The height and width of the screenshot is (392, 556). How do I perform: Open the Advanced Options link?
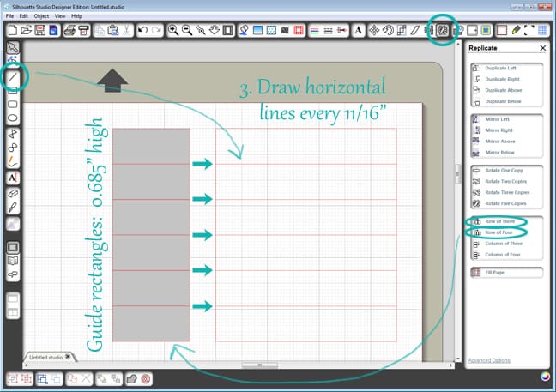(489, 360)
